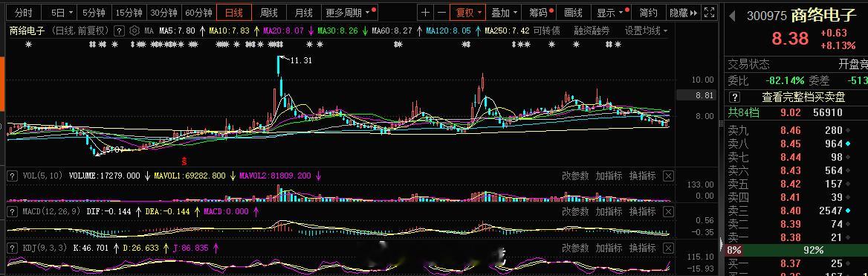Click 改参数 in the MACD panel
Image resolution: width=868 pixels, height=276 pixels.
pyautogui.click(x=575, y=211)
